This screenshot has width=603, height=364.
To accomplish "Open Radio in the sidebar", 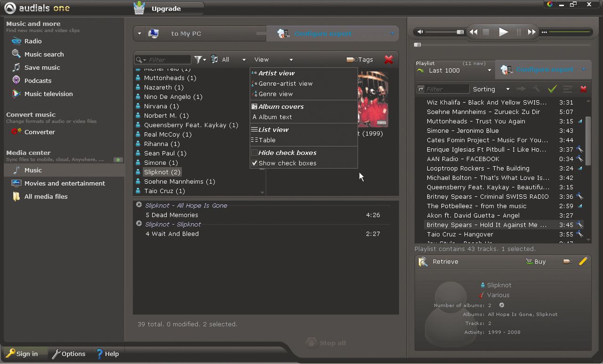I will coord(33,41).
